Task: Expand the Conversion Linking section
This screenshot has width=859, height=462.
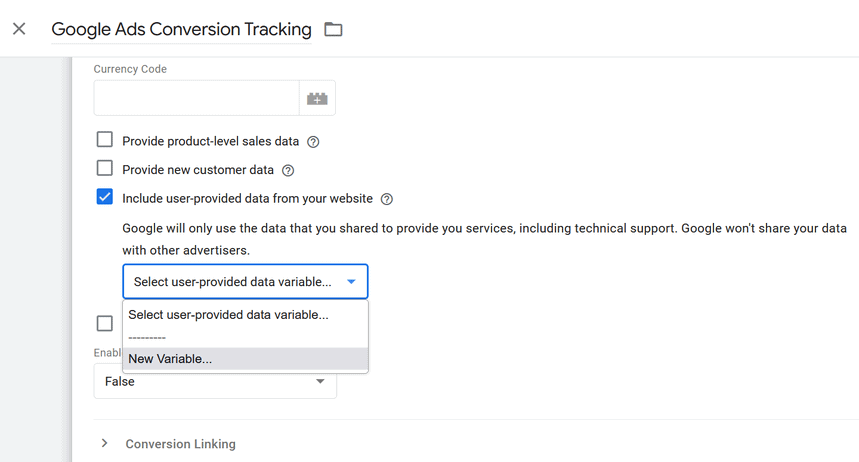Action: (x=105, y=443)
